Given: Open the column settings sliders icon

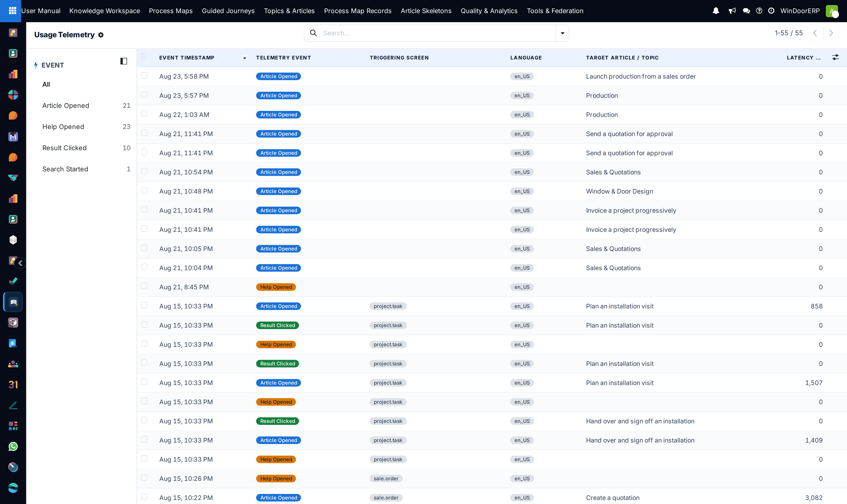Looking at the screenshot, I should 835,57.
